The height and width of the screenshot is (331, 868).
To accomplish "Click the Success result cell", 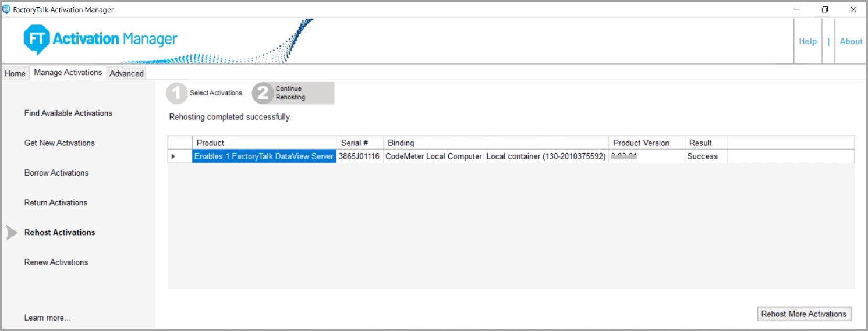I will point(706,156).
